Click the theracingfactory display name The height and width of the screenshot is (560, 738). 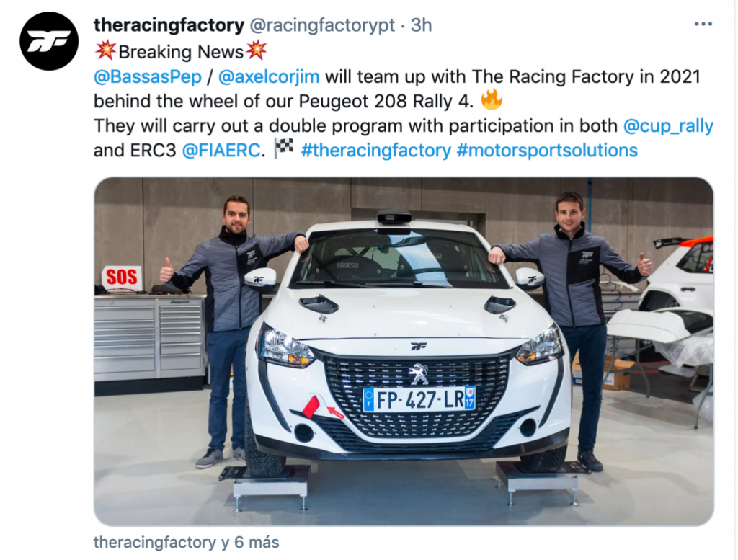coord(169,25)
